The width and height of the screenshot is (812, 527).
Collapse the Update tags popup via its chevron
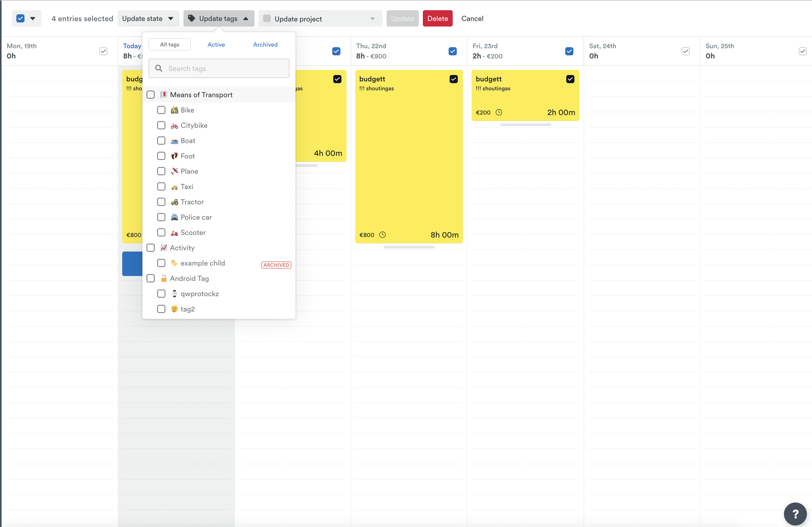[x=246, y=18]
